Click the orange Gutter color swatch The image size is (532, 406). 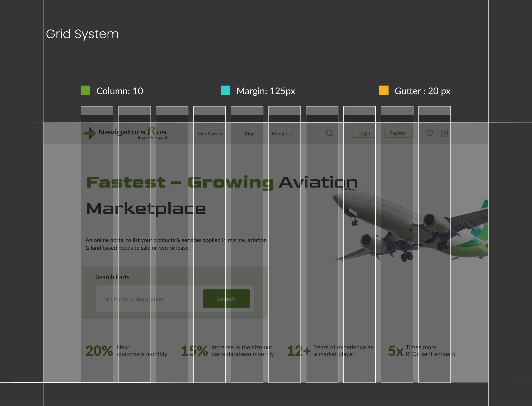coord(384,90)
